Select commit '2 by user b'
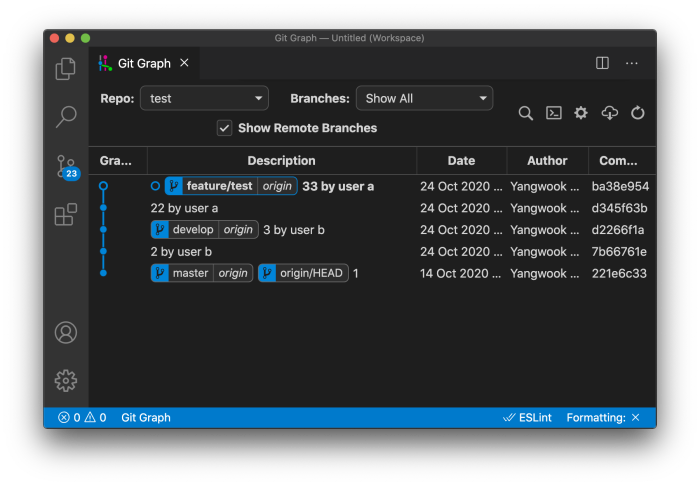The width and height of the screenshot is (700, 486). coord(181,252)
